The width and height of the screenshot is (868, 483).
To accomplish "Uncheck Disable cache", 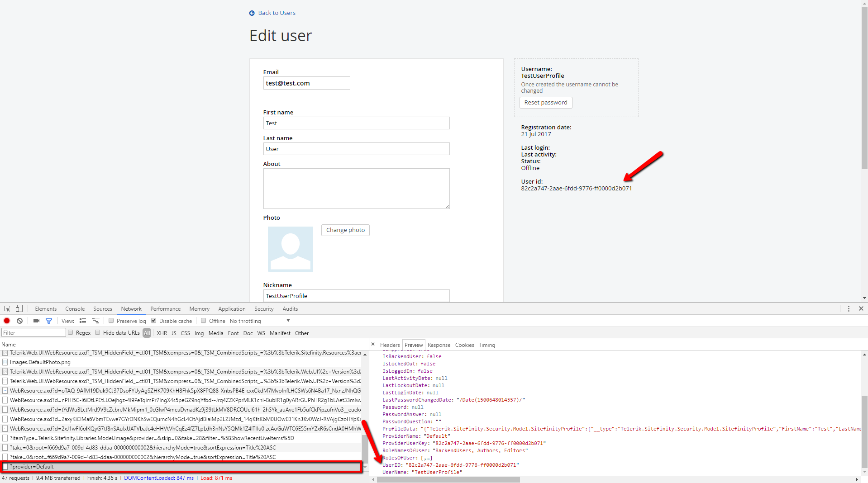I will (154, 321).
